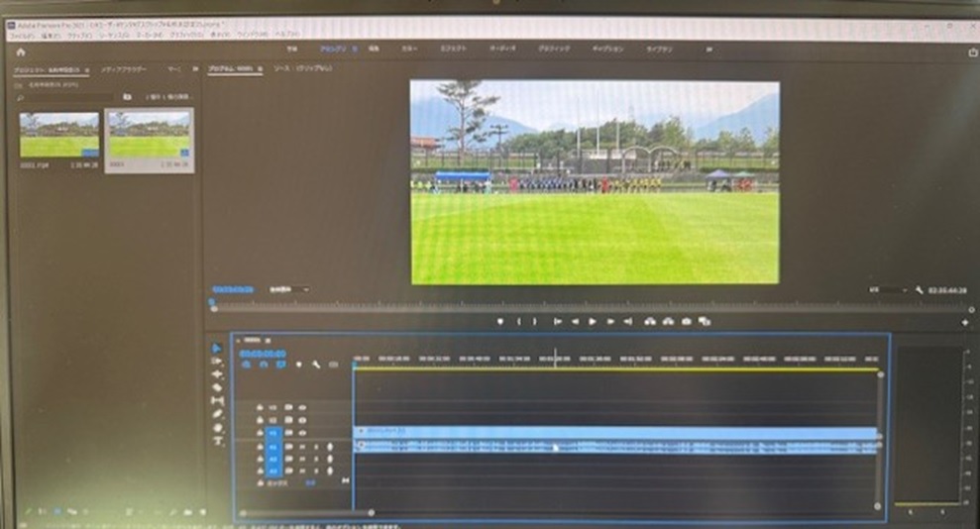Open the Quick Export button at top right
Viewport: 980px width, 529px height.
pyautogui.click(x=972, y=53)
